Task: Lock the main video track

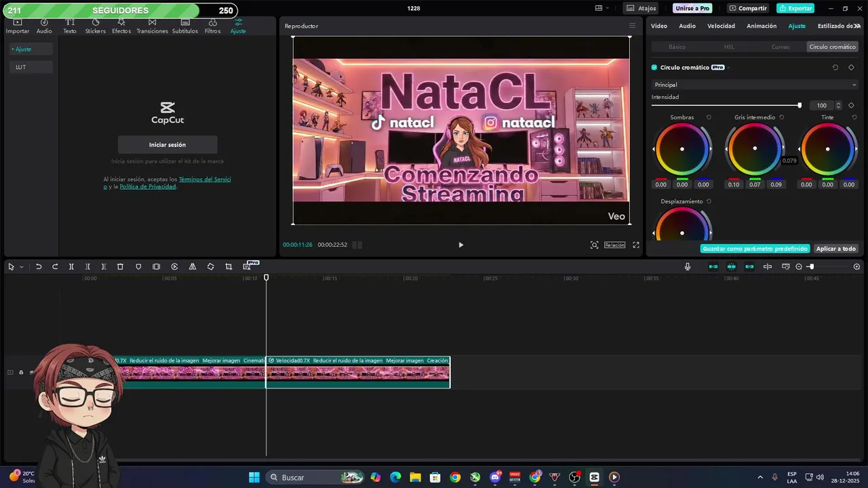Action: (x=21, y=372)
